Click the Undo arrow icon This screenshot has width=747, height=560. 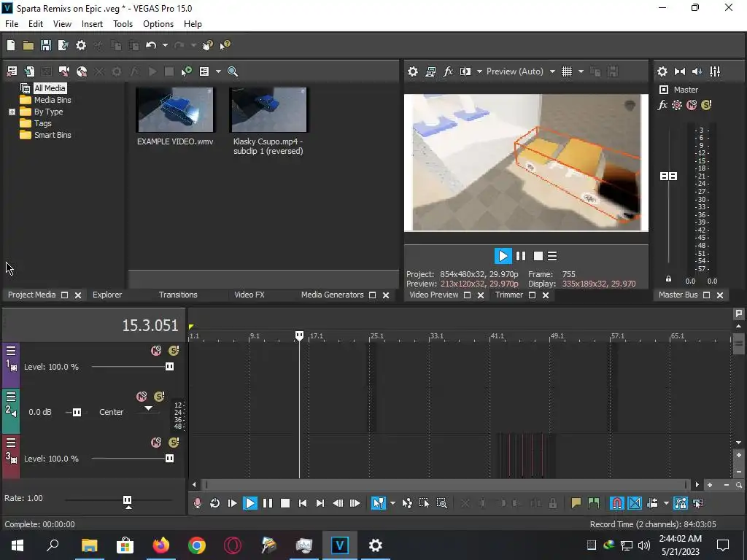tap(151, 45)
